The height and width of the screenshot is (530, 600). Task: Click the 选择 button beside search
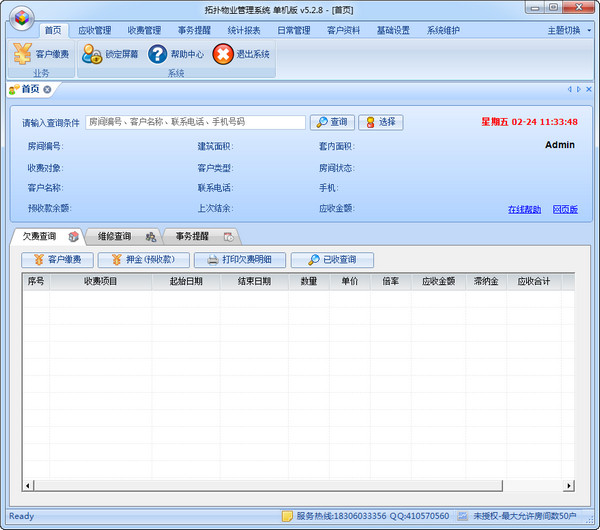tap(381, 122)
